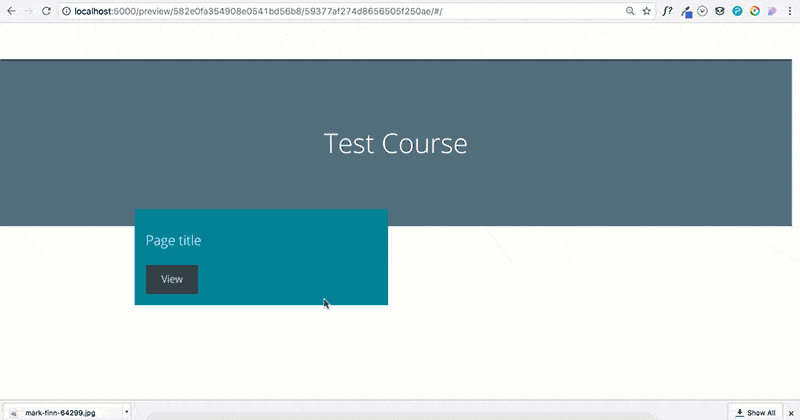
Task: Open the teal circular 'P' extension
Action: pyautogui.click(x=737, y=11)
